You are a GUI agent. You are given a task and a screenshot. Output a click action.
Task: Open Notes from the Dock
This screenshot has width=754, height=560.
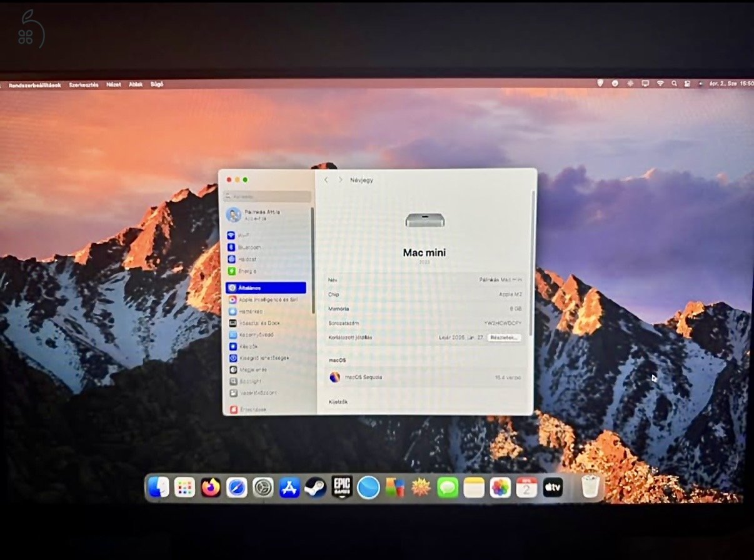474,487
